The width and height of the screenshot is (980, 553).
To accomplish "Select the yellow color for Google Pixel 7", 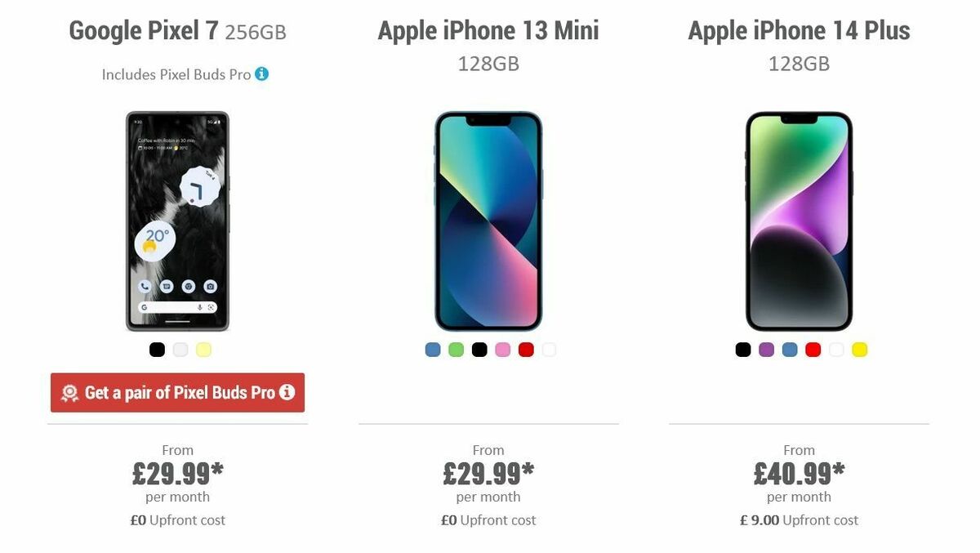I will [x=204, y=350].
